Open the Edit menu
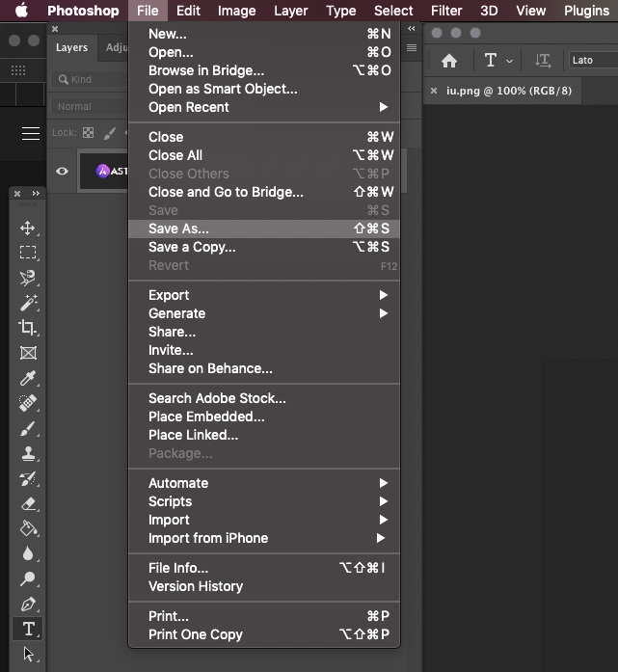The image size is (618, 672). 188,11
